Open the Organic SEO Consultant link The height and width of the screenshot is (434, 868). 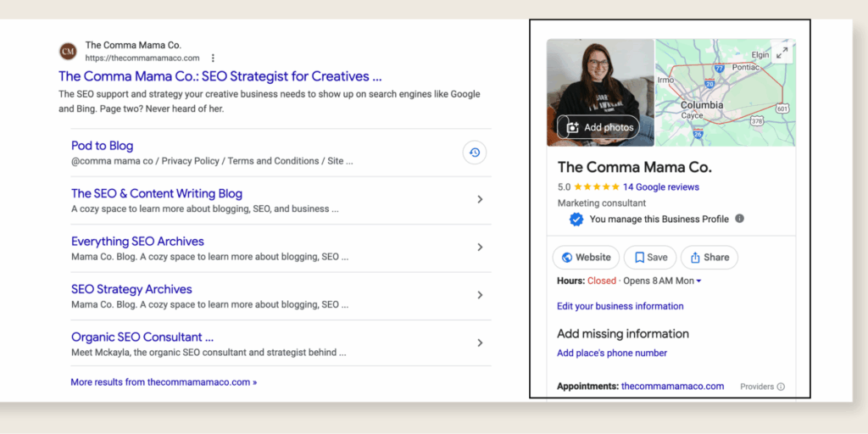142,337
